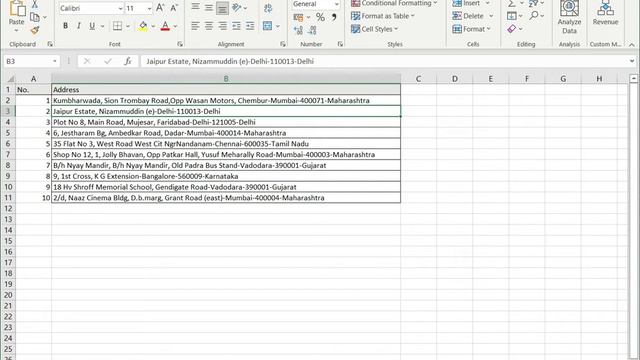Open Format as Table gallery
640x360 pixels.
pyautogui.click(x=383, y=16)
